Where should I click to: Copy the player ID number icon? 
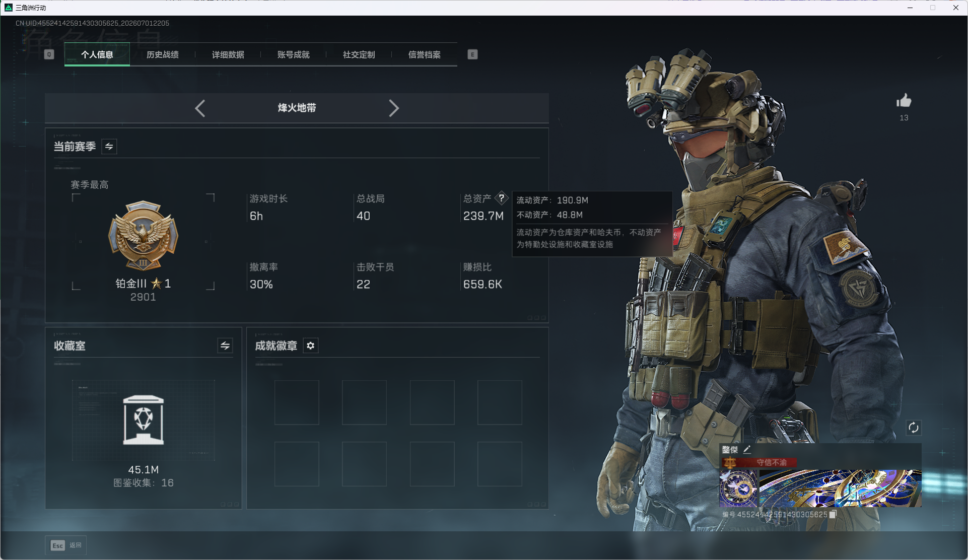[833, 514]
